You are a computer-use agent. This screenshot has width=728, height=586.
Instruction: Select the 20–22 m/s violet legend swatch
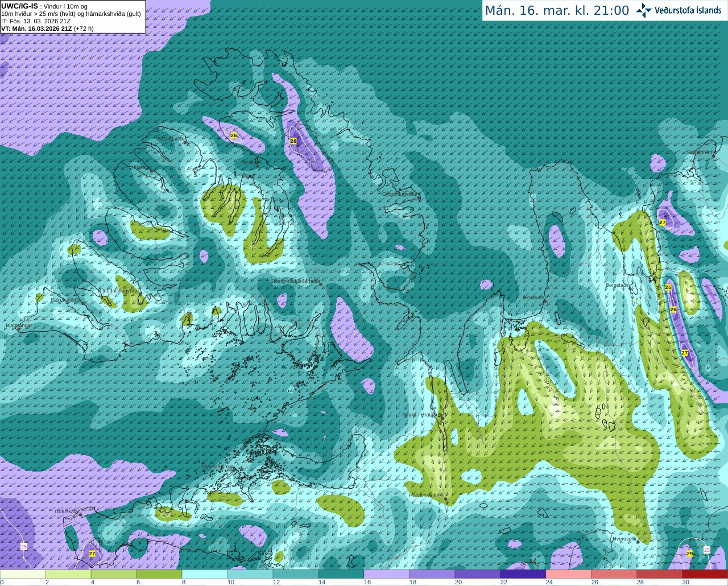[x=478, y=574]
